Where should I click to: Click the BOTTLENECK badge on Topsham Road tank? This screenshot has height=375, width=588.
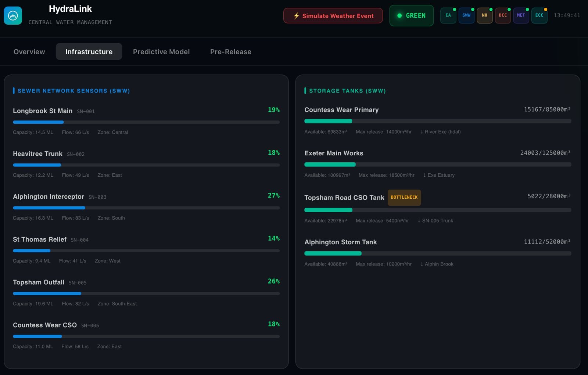[404, 197]
